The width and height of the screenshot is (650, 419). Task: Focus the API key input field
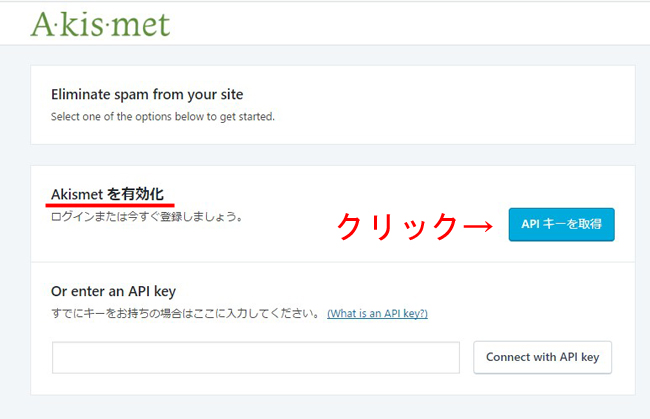(256, 357)
